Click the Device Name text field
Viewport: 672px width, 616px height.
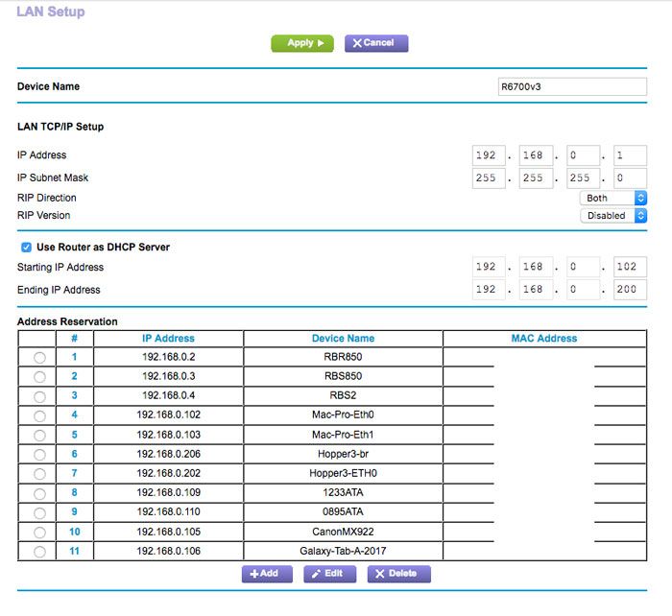point(571,86)
